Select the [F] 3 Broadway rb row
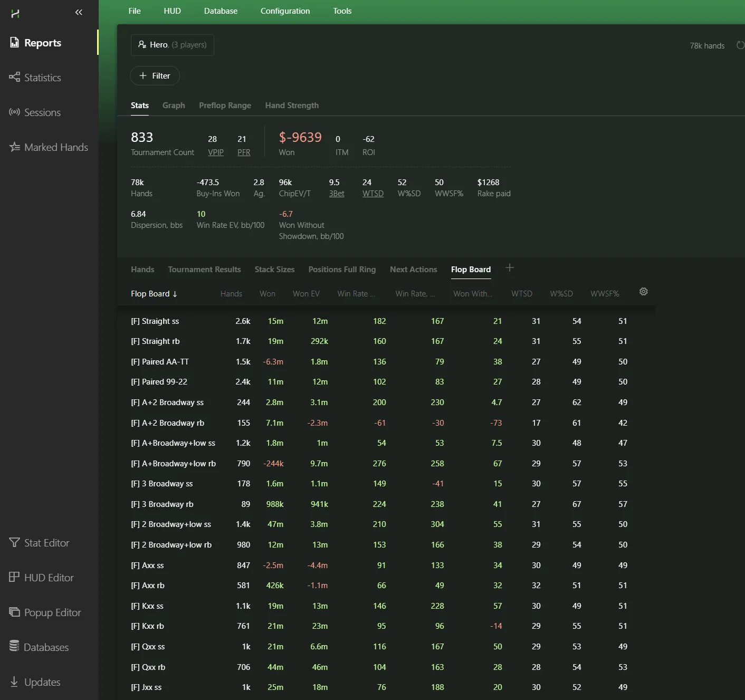This screenshot has width=745, height=700. 386,504
